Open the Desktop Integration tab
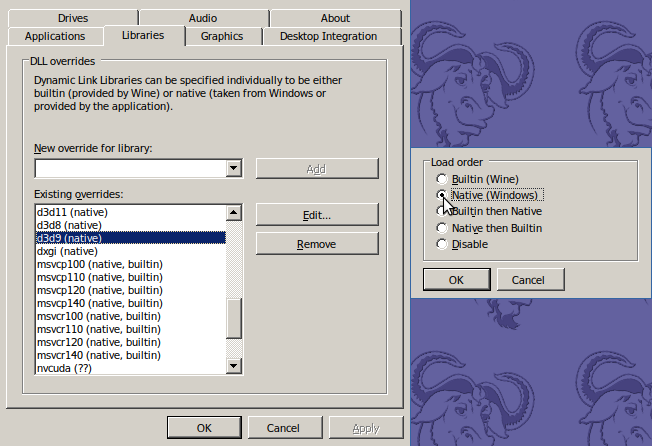 pos(328,37)
